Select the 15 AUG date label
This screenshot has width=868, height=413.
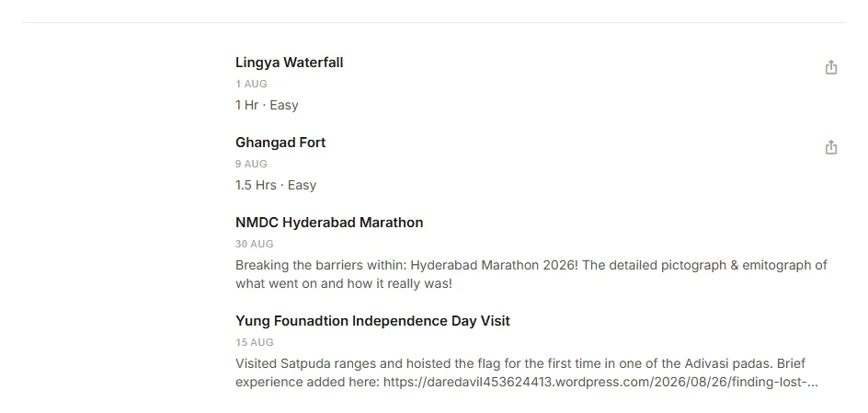254,343
